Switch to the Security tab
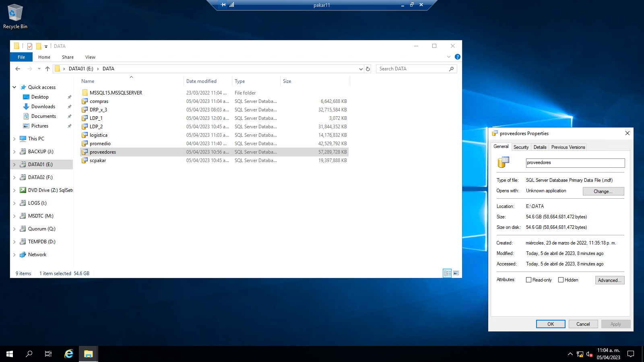The height and width of the screenshot is (362, 644). point(521,147)
